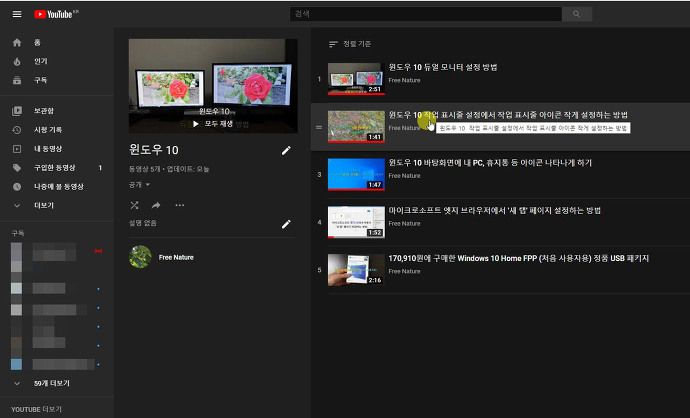
Task: Click the search magnifier button
Action: click(x=576, y=14)
